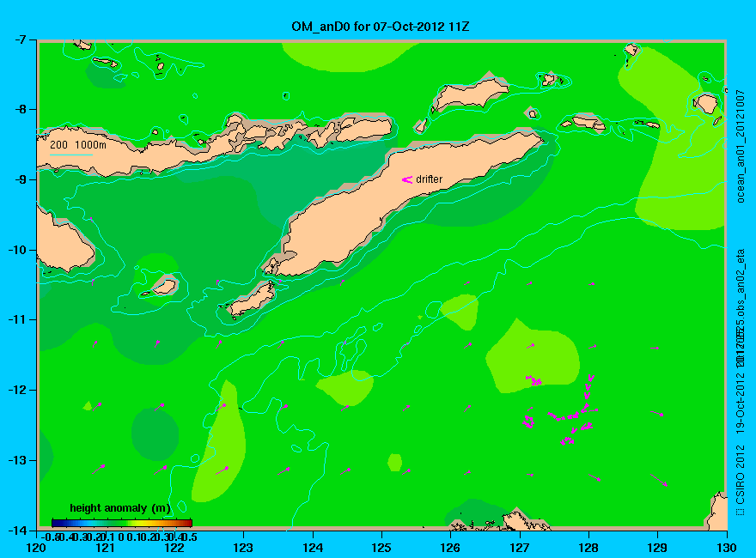Click the cyan contour legend line sample
Image resolution: width=756 pixels, height=558 pixels.
pyautogui.click(x=70, y=155)
